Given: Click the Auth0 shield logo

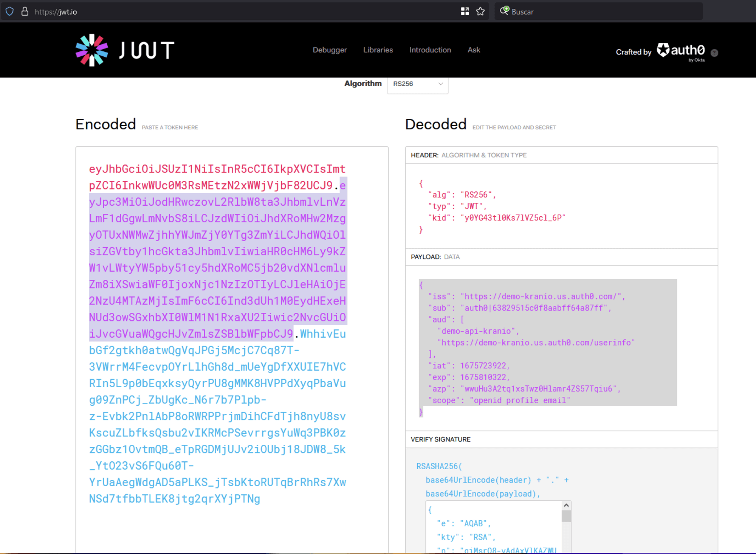Looking at the screenshot, I should (x=663, y=50).
